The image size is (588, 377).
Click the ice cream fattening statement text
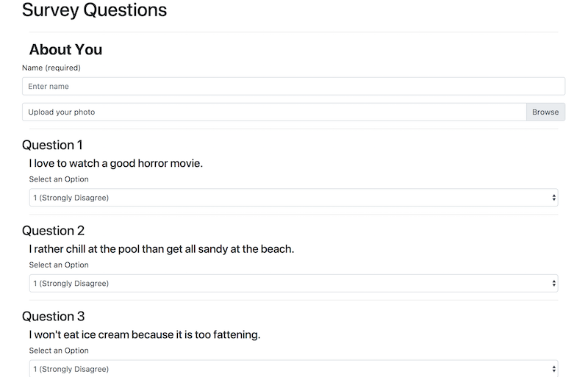tap(145, 334)
